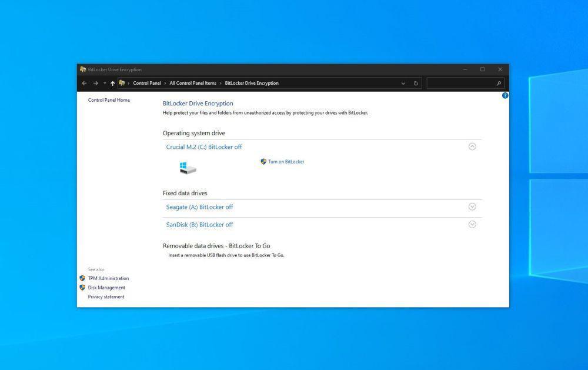Viewport: 588px width, 370px height.
Task: Click the 'BitLocker Drive Encryption' page heading
Action: [x=198, y=104]
